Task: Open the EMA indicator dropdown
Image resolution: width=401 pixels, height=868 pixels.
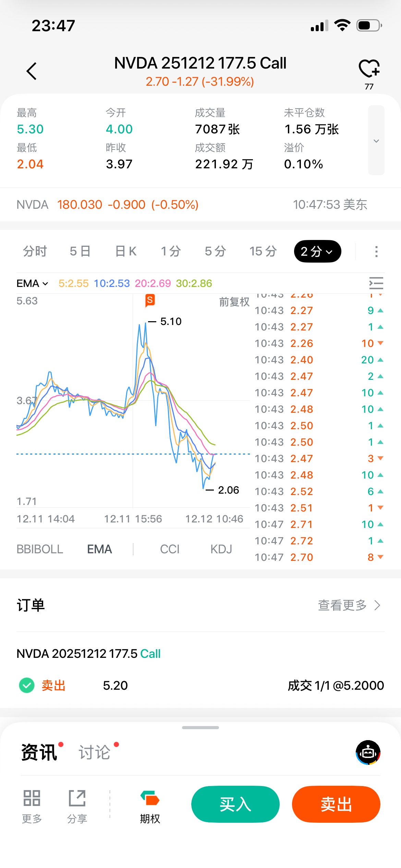Action: click(32, 284)
